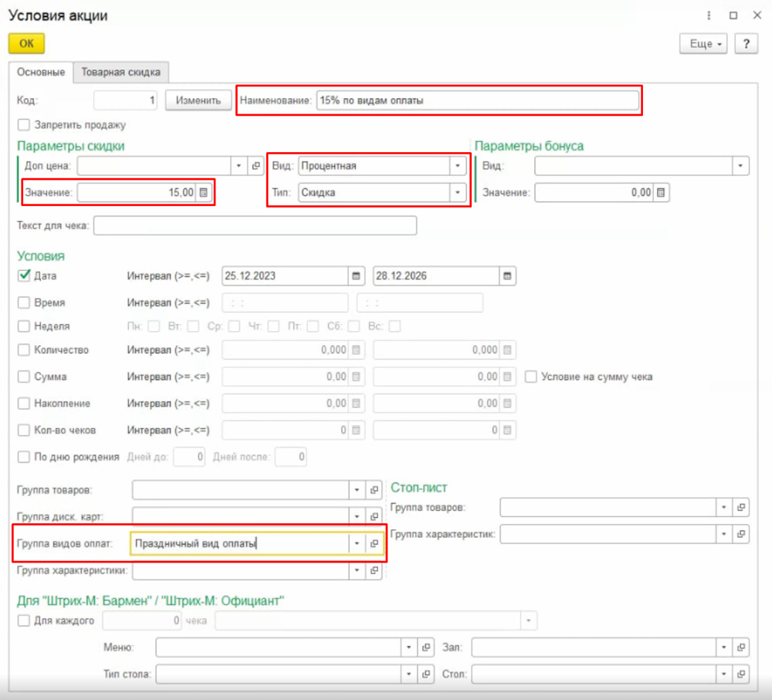Click open-form icon for Стоп-лист Группа товаров
Image resolution: width=772 pixels, height=700 pixels.
[740, 507]
